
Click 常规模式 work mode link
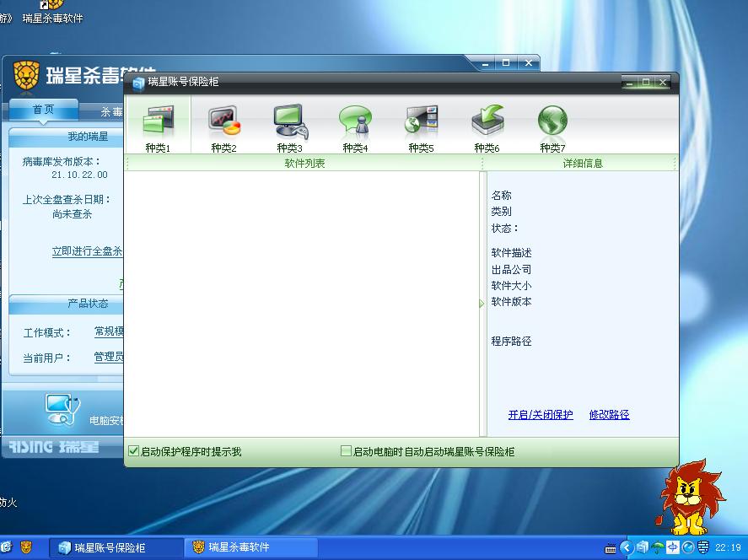coord(110,332)
